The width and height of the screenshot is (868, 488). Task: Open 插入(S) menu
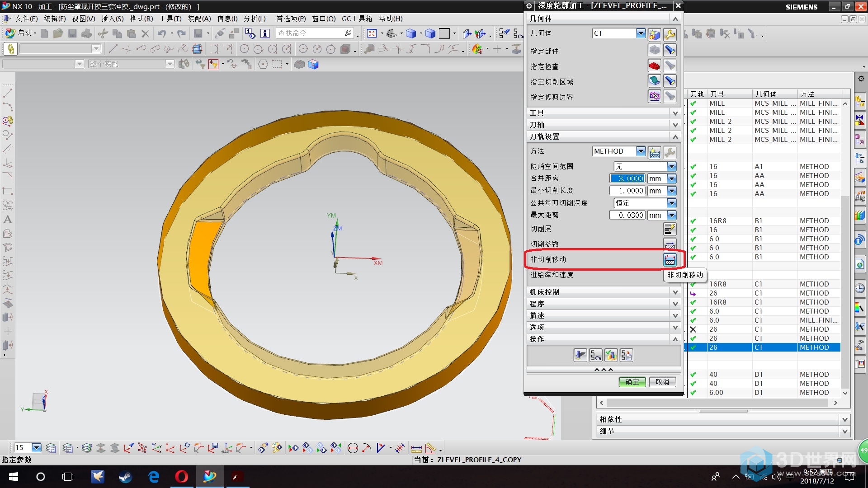(112, 19)
